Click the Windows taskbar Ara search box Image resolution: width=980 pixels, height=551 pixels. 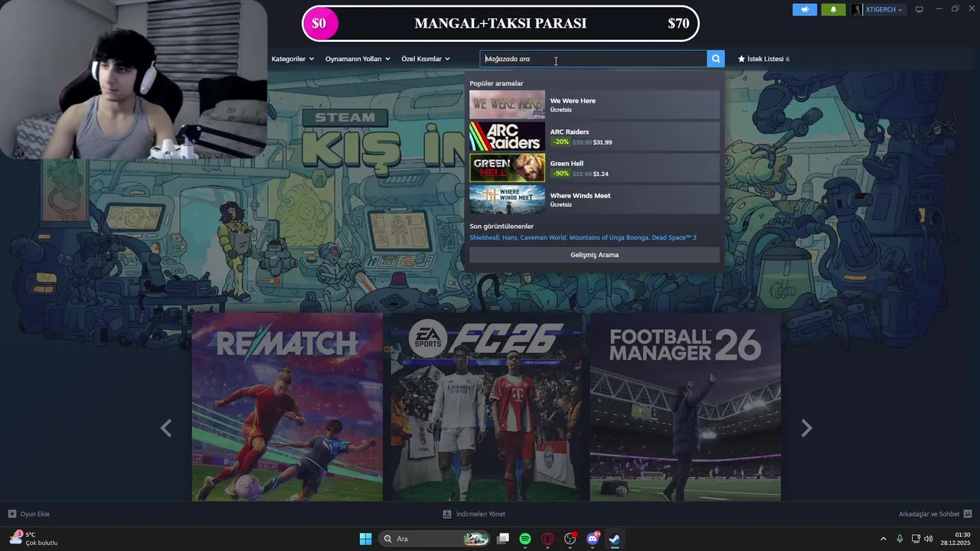[x=435, y=539]
